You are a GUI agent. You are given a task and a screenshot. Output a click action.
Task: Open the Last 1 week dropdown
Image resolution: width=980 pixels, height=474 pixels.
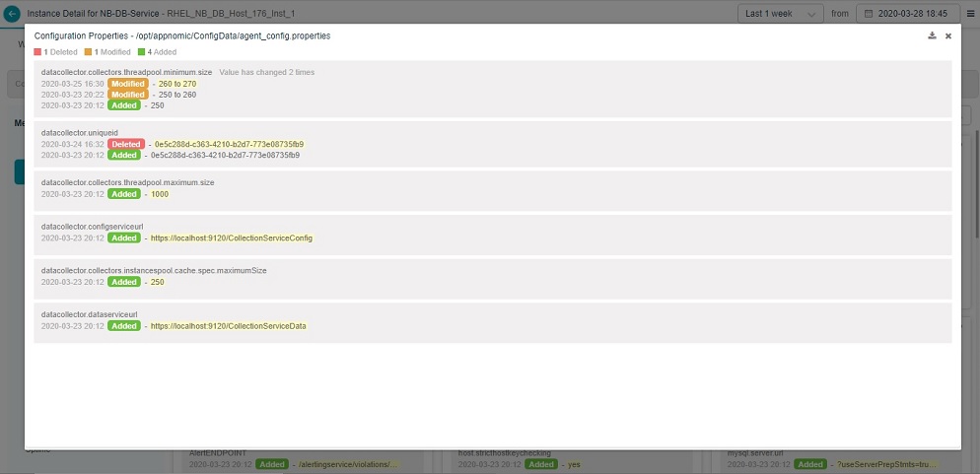tap(781, 14)
